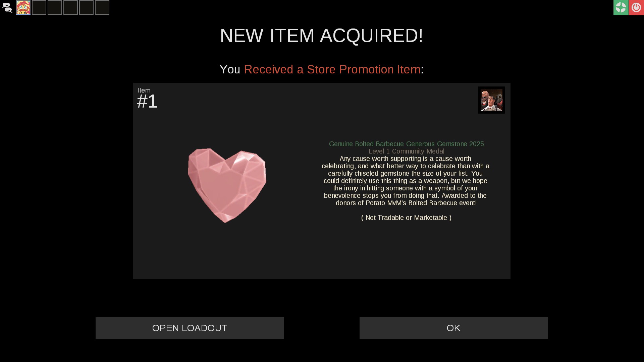Screen dimensions: 644x362
Task: Select the first empty party slot
Action: point(39,7)
